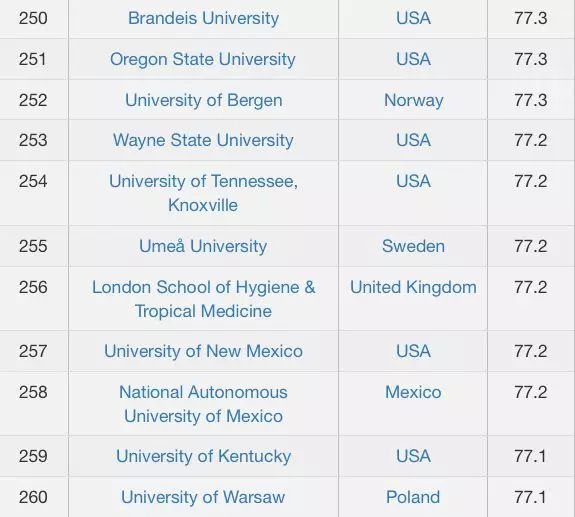This screenshot has height=517, width=575.
Task: Click USA link in Brandeis row
Action: [x=413, y=18]
